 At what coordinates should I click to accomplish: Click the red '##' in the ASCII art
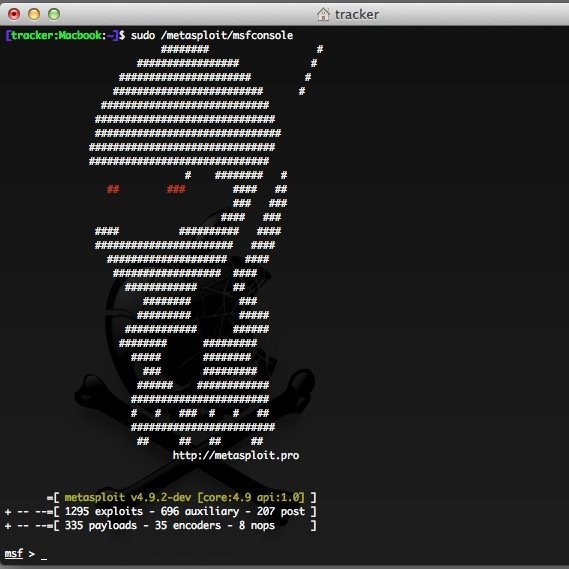(113, 189)
